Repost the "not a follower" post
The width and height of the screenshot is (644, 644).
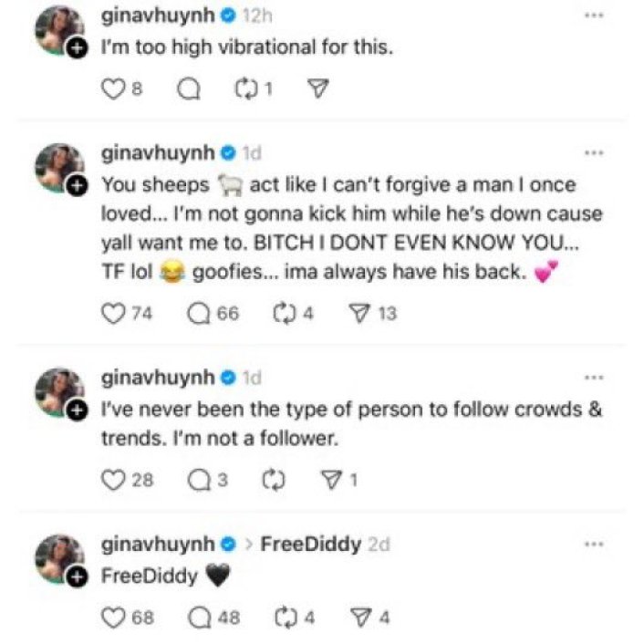[x=274, y=480]
